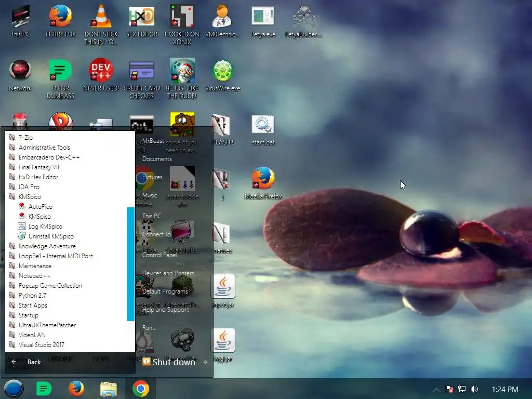This screenshot has width=532, height=399.
Task: Open Petya.exe desktop icon
Action: (263, 21)
